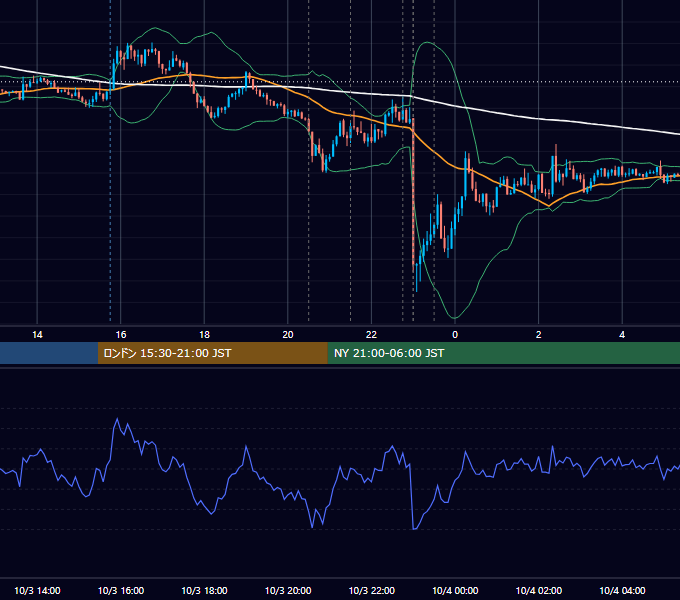Click the 14 hour label on price chart axis
The width and height of the screenshot is (680, 600).
click(x=37, y=335)
